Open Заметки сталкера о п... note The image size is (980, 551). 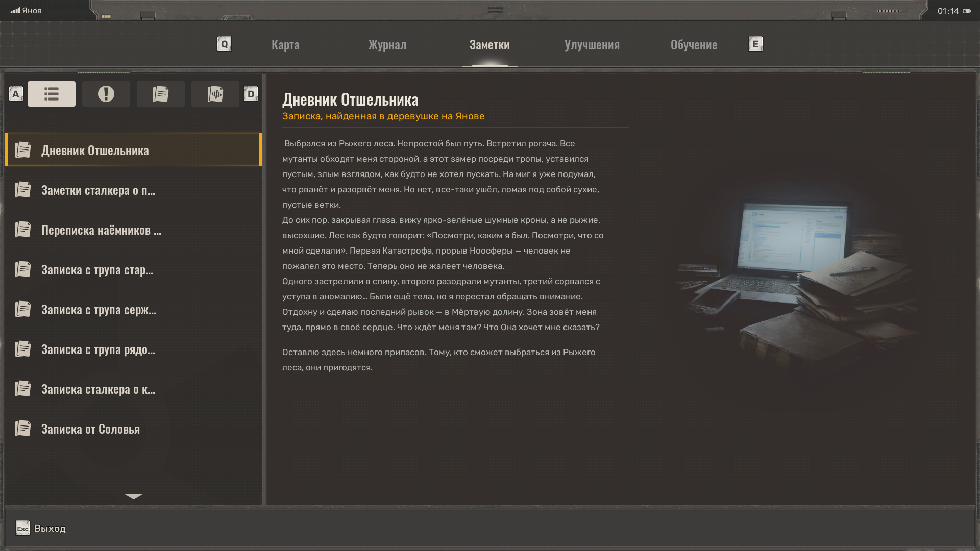(x=98, y=190)
